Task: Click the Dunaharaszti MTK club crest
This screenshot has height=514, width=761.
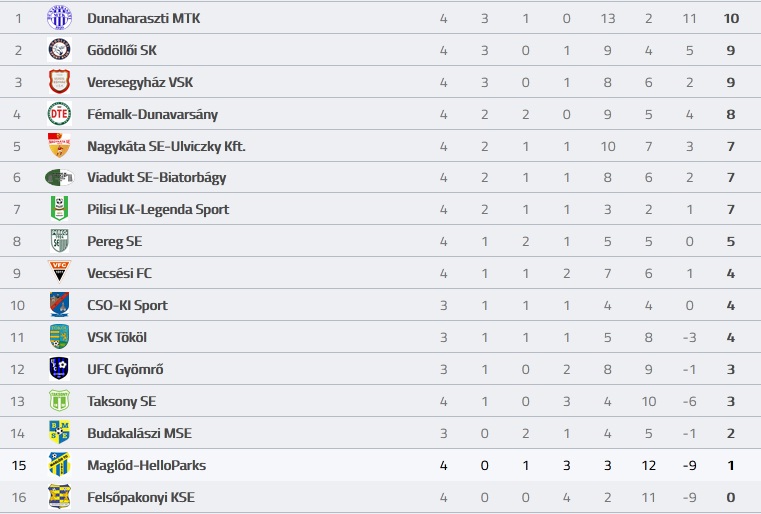Action: pyautogui.click(x=59, y=18)
